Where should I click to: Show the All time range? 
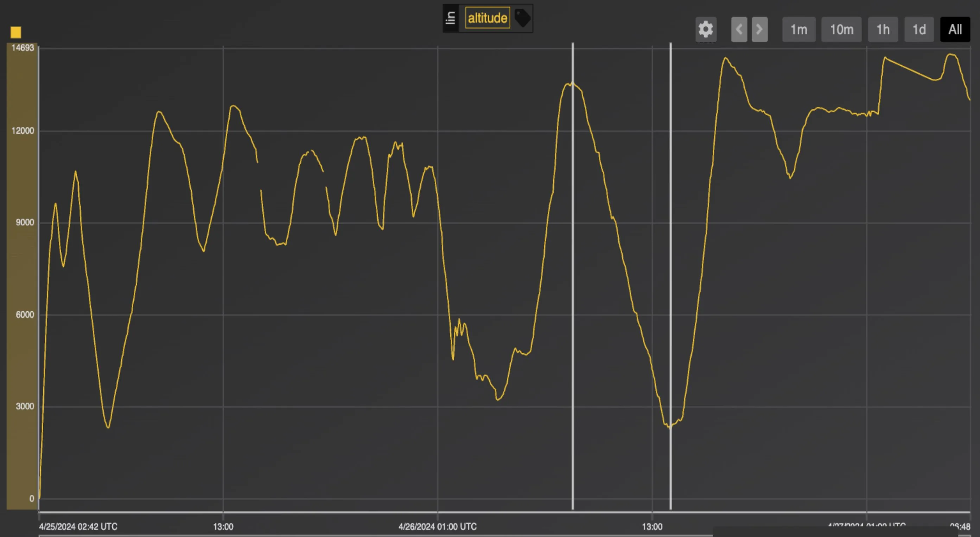[955, 29]
